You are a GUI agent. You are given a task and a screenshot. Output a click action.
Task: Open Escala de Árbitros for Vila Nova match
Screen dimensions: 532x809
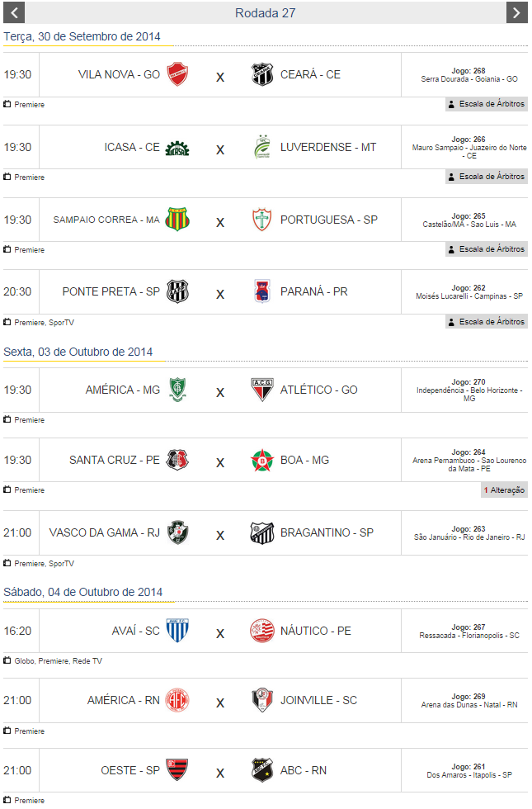486,105
